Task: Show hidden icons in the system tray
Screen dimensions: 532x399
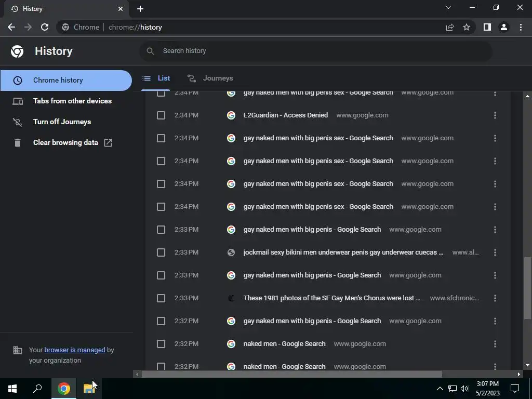Action: point(440,389)
